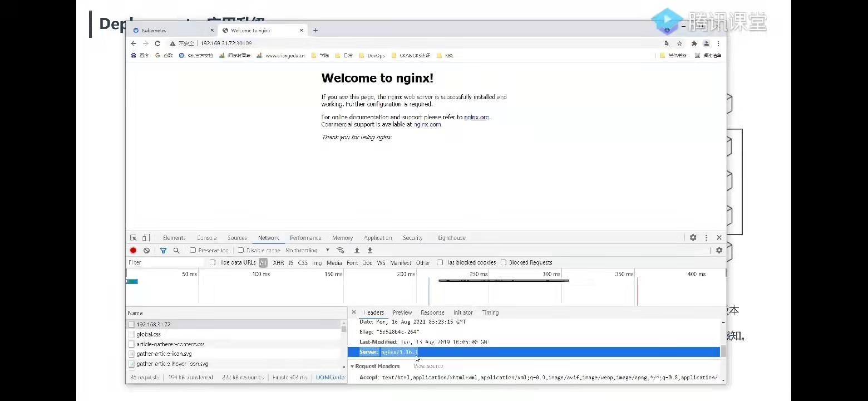Open the network conditions icon

point(341,251)
